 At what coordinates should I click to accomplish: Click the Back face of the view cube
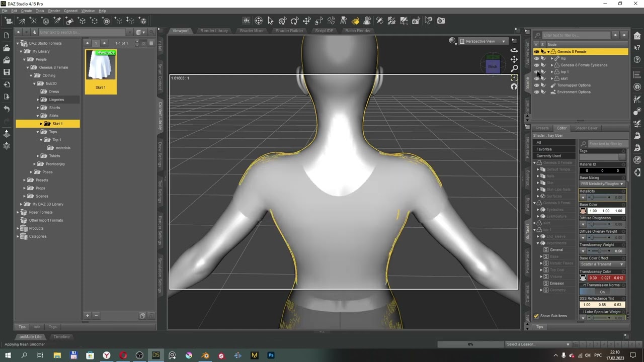coord(493,66)
